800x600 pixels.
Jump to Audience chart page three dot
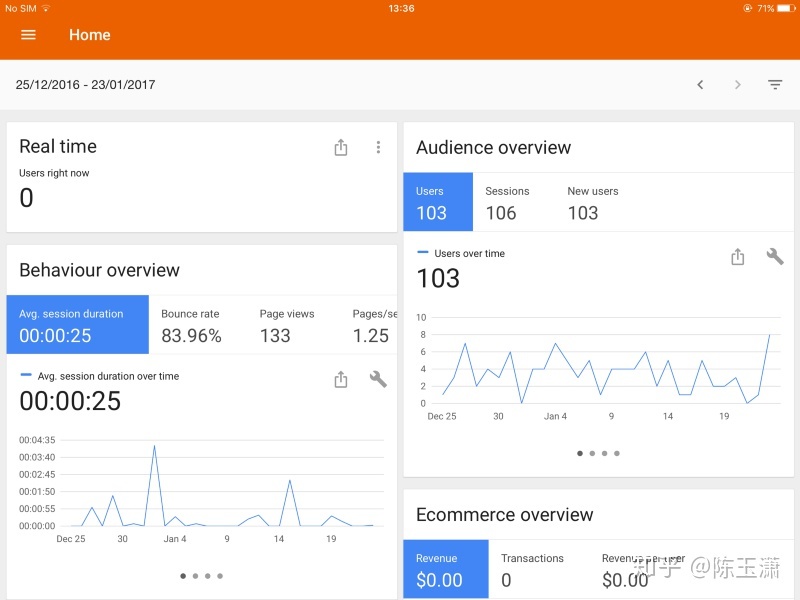[605, 453]
